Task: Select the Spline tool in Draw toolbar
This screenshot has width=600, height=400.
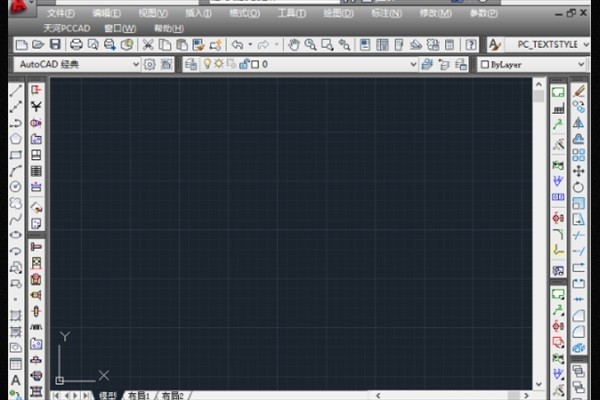Action: pos(16,219)
